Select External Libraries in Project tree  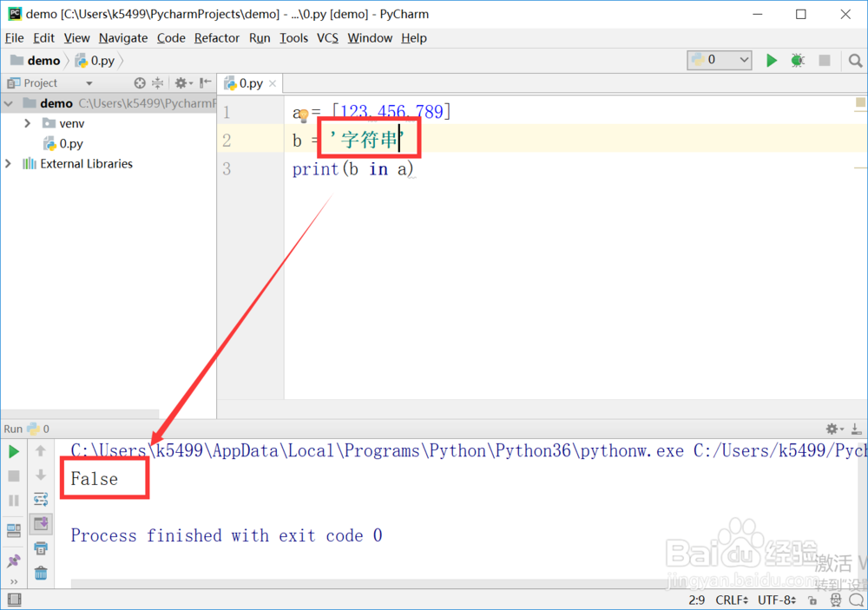pyautogui.click(x=86, y=164)
